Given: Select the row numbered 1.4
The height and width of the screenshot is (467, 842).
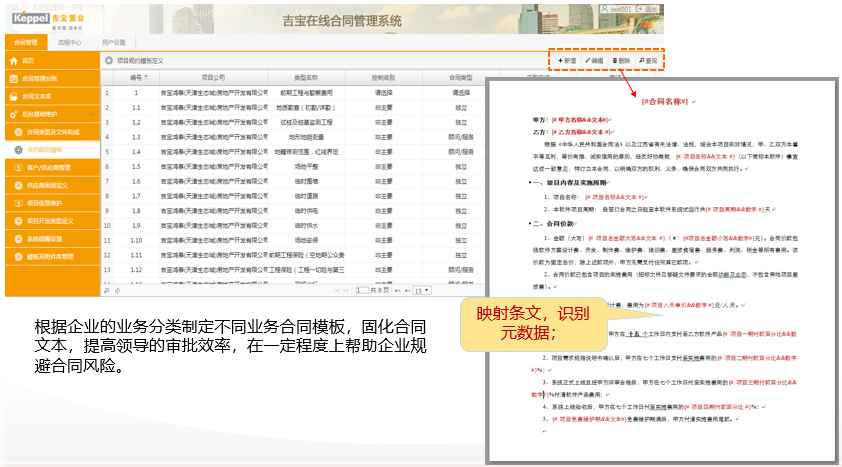Looking at the screenshot, I should [293, 152].
